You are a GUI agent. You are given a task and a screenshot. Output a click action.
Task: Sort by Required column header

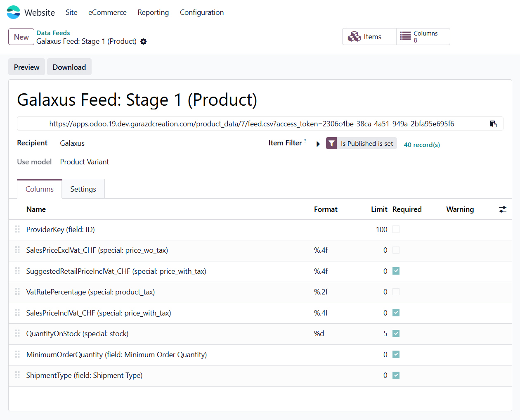click(407, 209)
